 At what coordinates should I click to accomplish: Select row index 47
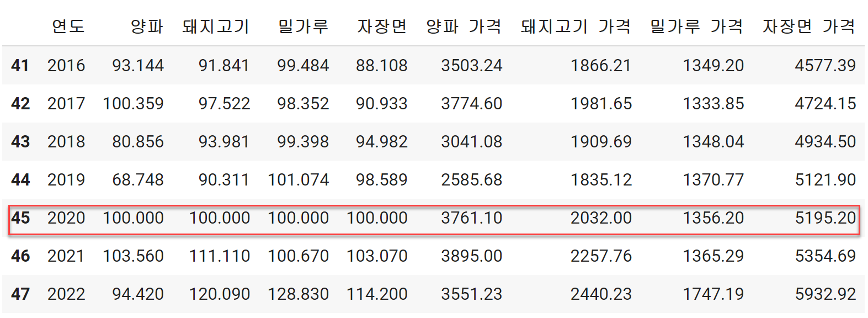pos(20,294)
